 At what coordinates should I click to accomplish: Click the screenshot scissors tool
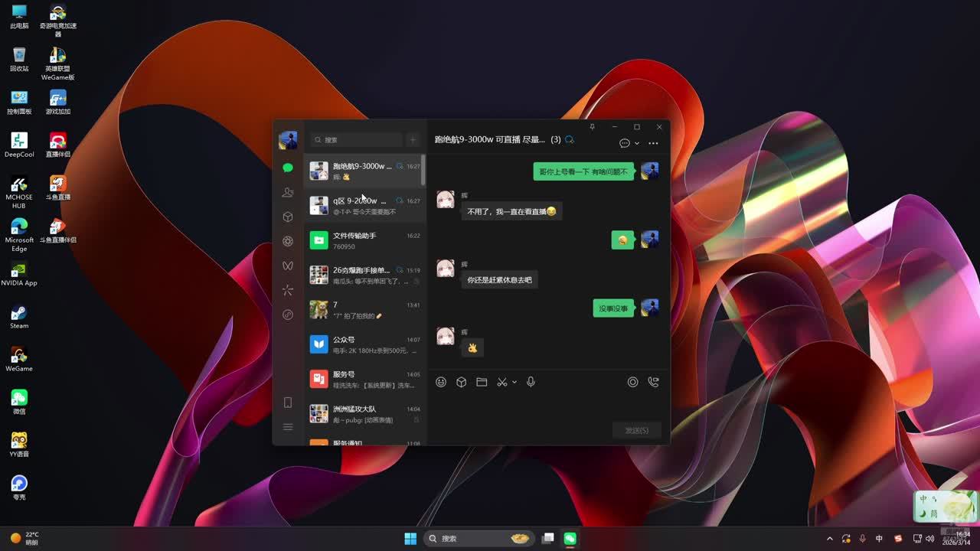point(501,382)
